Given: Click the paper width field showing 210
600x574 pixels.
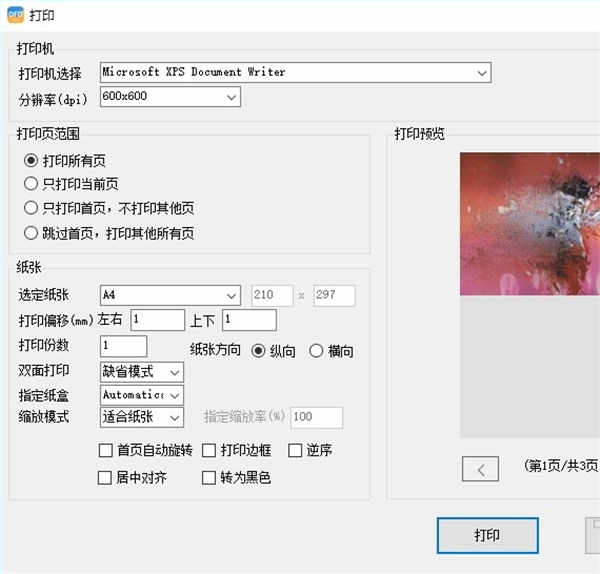Looking at the screenshot, I should tap(272, 295).
